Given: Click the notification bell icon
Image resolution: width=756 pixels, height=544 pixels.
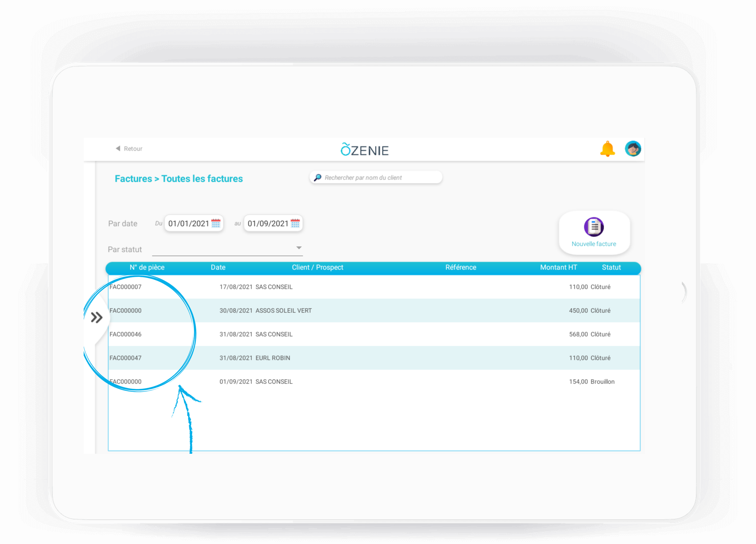Looking at the screenshot, I should pos(607,149).
